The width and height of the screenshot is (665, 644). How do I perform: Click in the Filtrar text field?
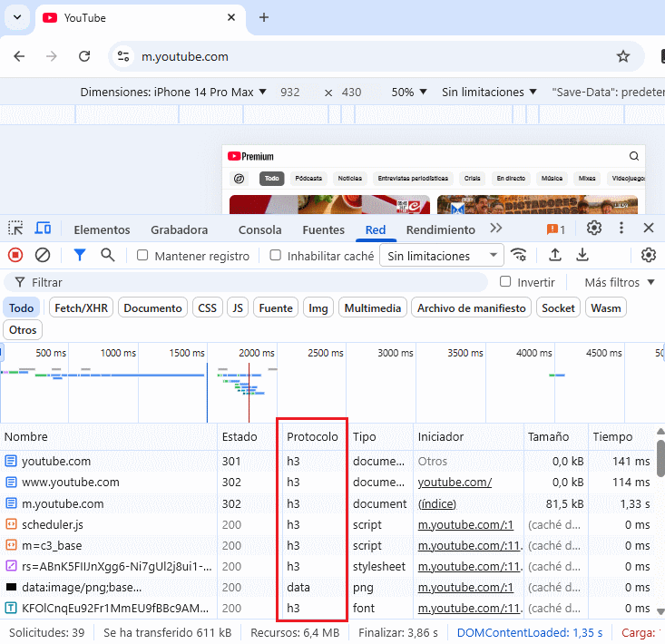(246, 282)
